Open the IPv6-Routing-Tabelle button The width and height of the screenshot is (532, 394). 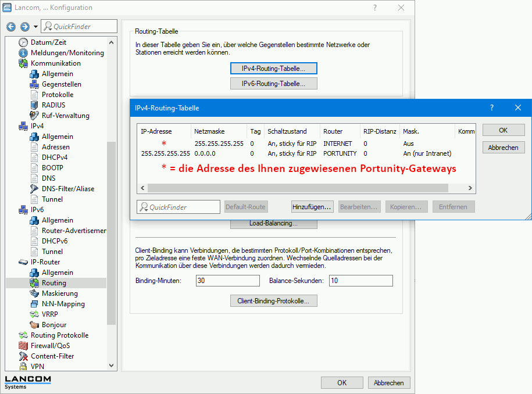click(273, 84)
